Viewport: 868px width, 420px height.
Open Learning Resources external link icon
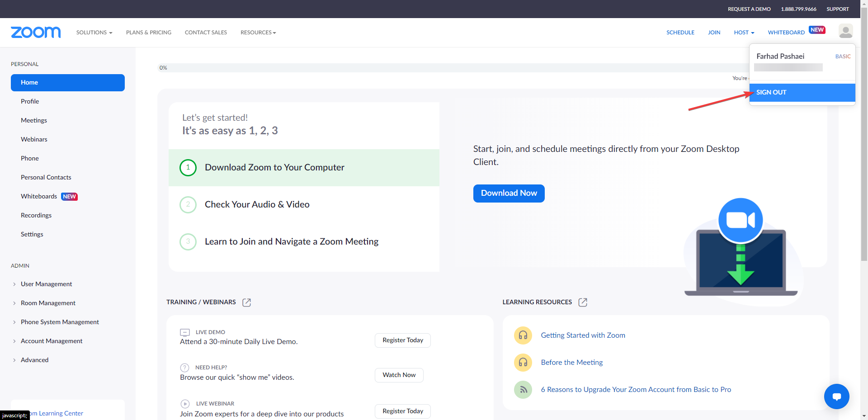[583, 302]
